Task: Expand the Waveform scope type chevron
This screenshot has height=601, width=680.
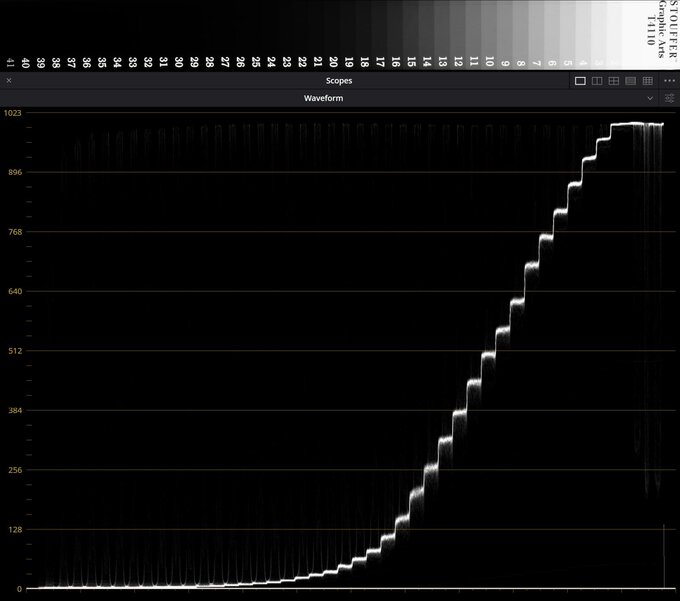Action: (x=650, y=98)
